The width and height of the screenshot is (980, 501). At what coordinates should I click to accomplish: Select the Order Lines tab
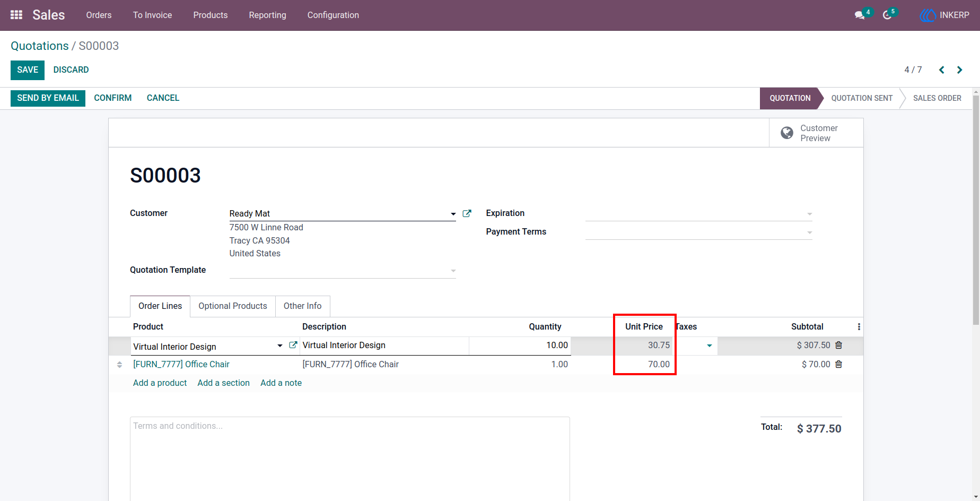pyautogui.click(x=160, y=306)
